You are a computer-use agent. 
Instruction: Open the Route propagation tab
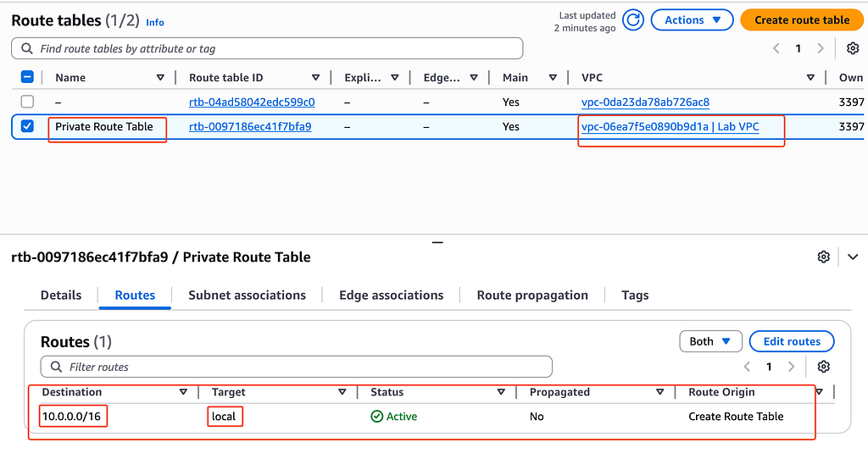pos(532,296)
